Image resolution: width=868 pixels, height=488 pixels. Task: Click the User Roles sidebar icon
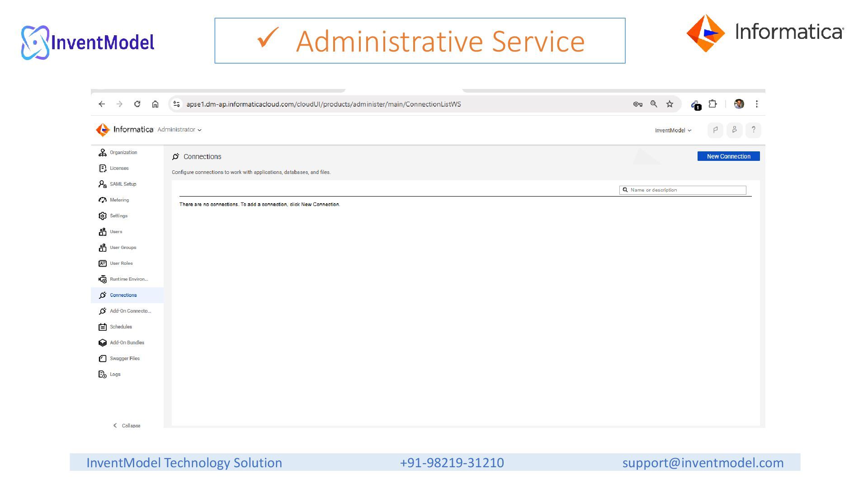coord(103,263)
